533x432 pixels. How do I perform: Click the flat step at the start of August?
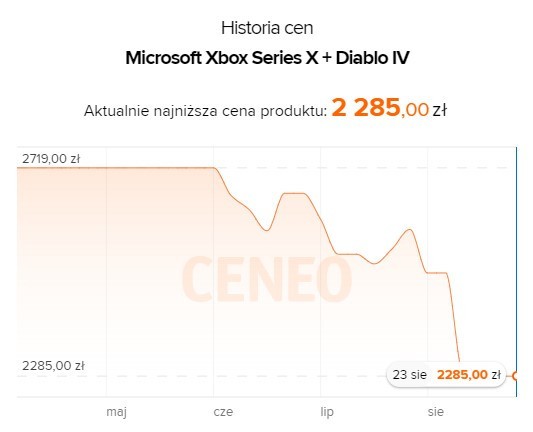pyautogui.click(x=436, y=273)
